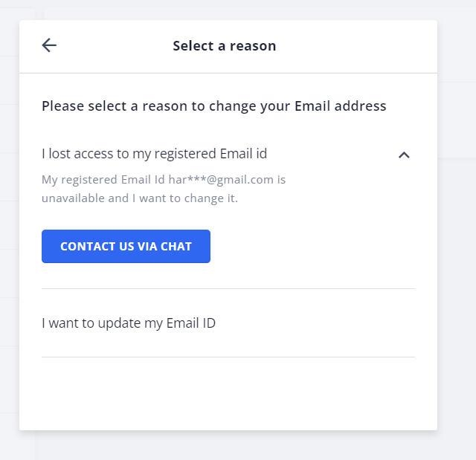Click empty space right of the chat button
The height and width of the screenshot is (460, 476).
(x=312, y=246)
